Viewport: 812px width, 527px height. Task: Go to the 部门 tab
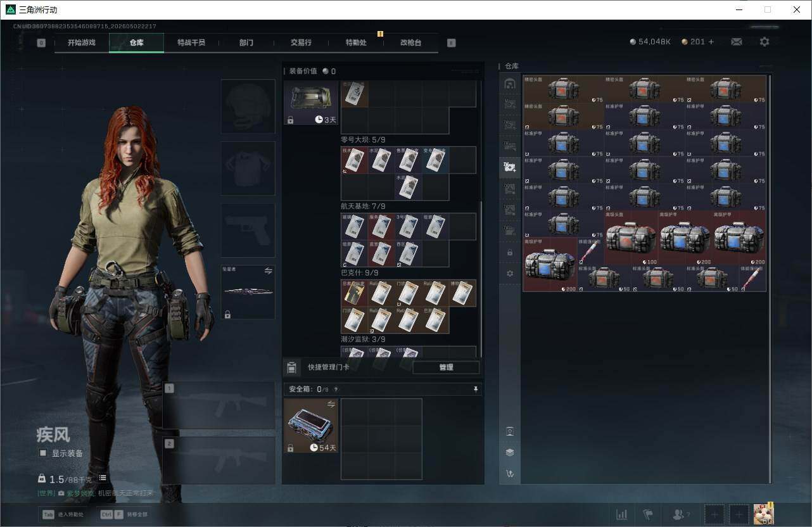click(246, 42)
